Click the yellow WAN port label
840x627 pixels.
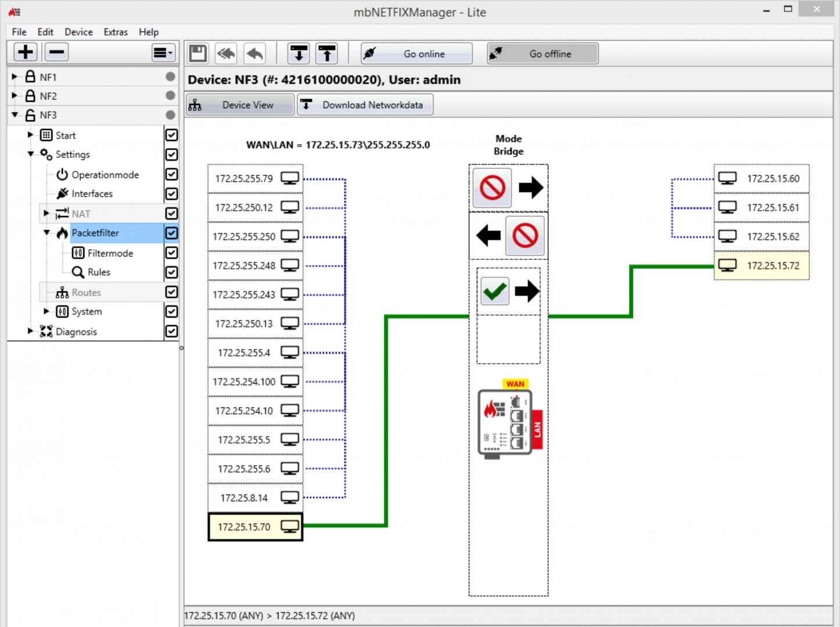[x=515, y=384]
